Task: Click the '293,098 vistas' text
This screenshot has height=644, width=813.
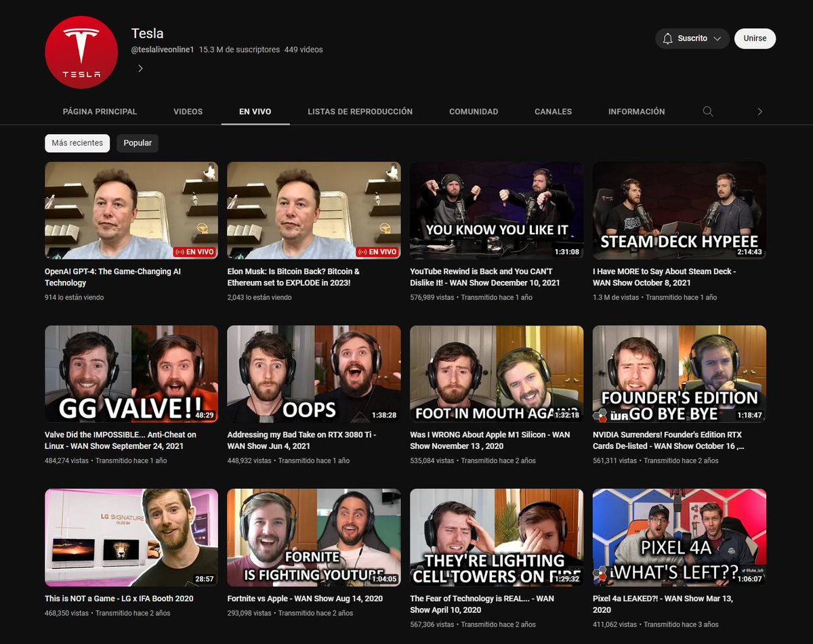Action: pyautogui.click(x=249, y=613)
